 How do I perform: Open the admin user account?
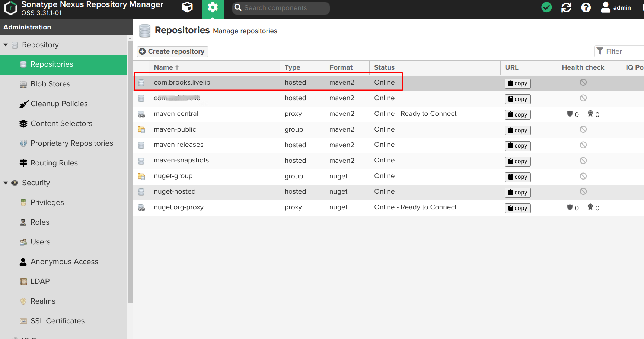click(x=616, y=7)
